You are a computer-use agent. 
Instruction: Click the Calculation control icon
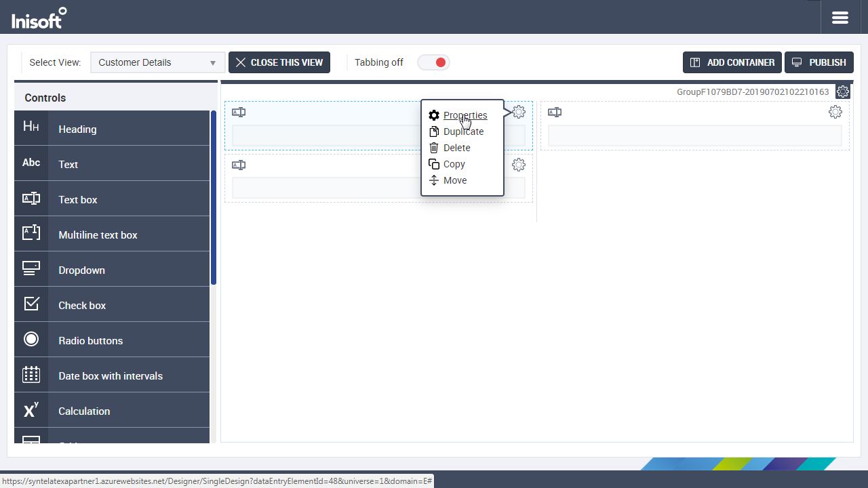point(31,410)
